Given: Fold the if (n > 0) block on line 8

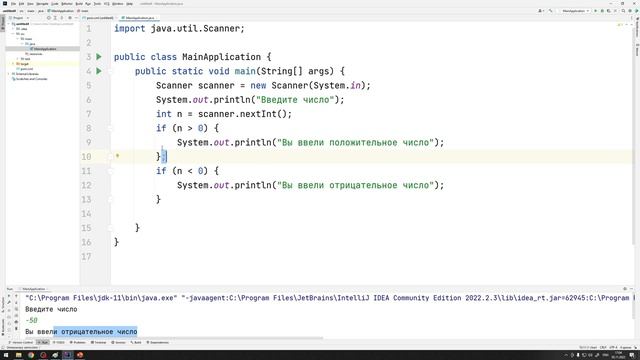Looking at the screenshot, I should (110, 128).
